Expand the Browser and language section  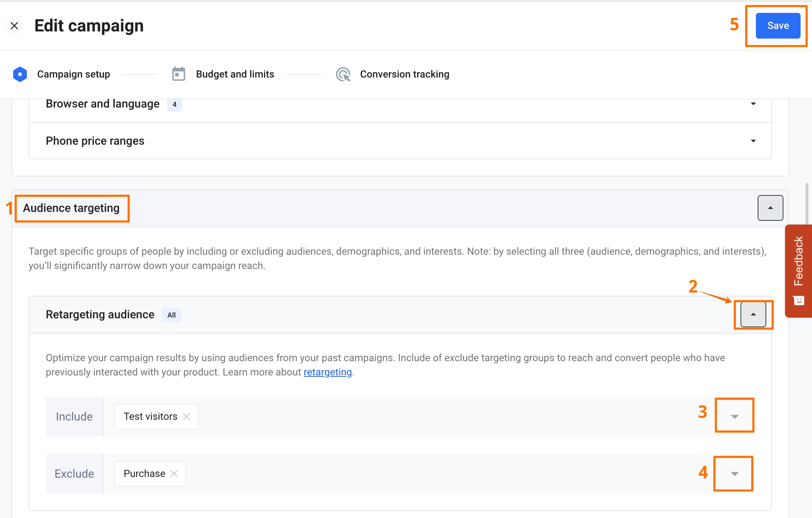coord(753,104)
